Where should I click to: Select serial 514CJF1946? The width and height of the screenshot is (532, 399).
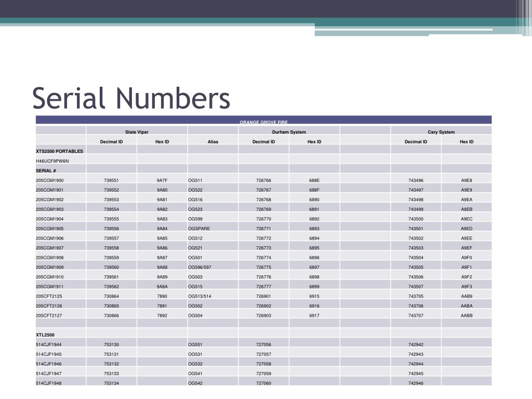[x=48, y=364]
